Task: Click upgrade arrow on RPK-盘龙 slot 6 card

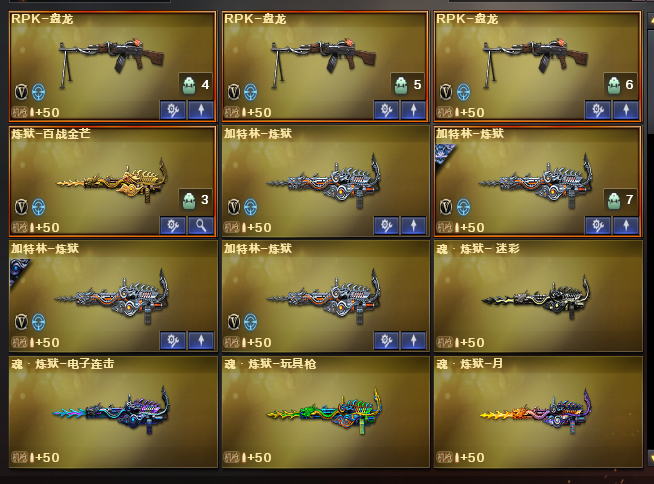Action: point(626,110)
